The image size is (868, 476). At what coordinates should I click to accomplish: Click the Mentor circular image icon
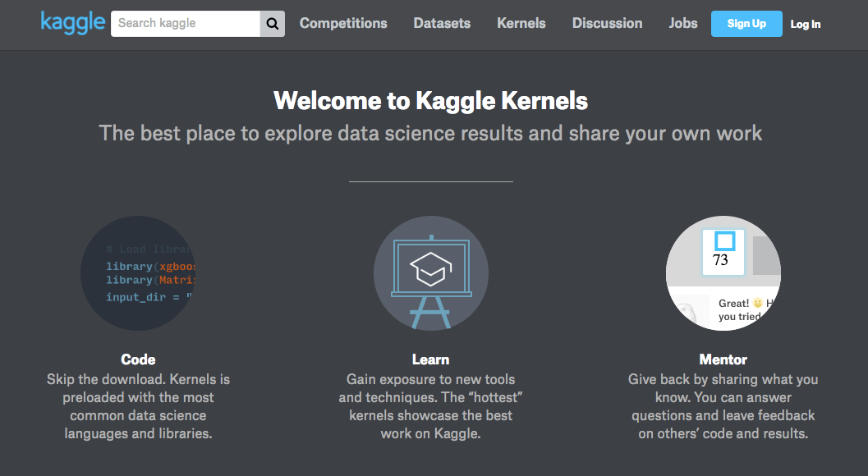click(723, 273)
